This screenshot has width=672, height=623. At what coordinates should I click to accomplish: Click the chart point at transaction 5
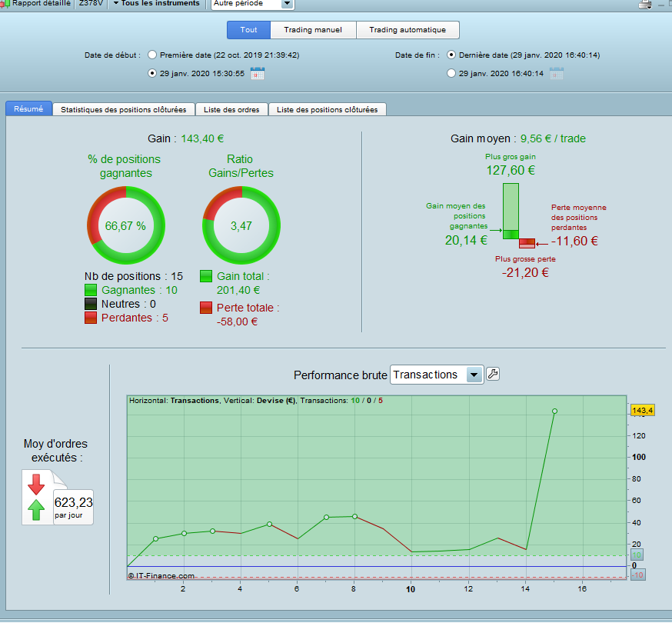(x=270, y=524)
